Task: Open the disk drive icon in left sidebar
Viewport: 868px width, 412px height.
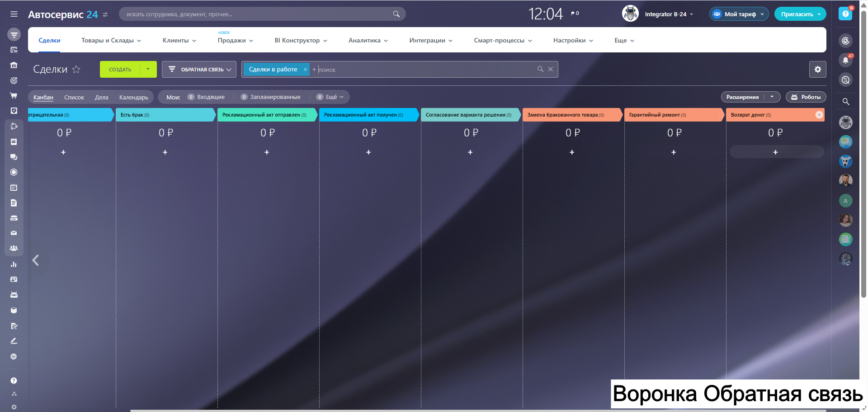Action: tap(14, 218)
